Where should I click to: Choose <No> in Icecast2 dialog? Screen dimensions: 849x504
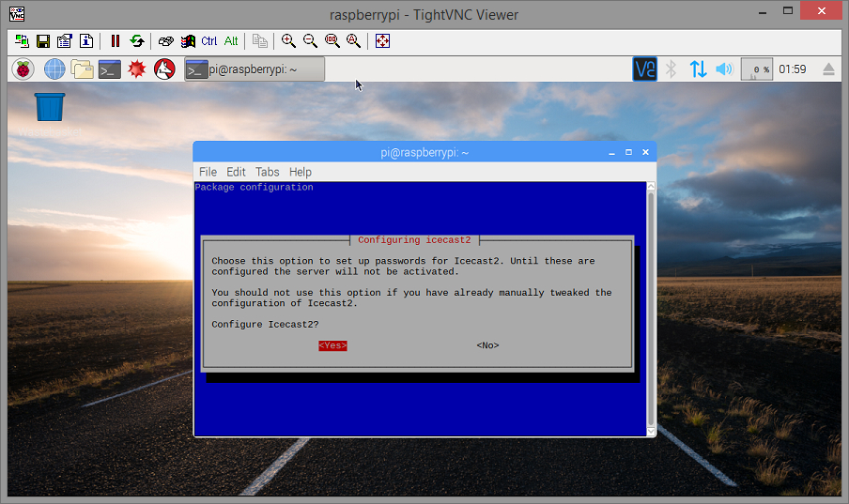[487, 345]
